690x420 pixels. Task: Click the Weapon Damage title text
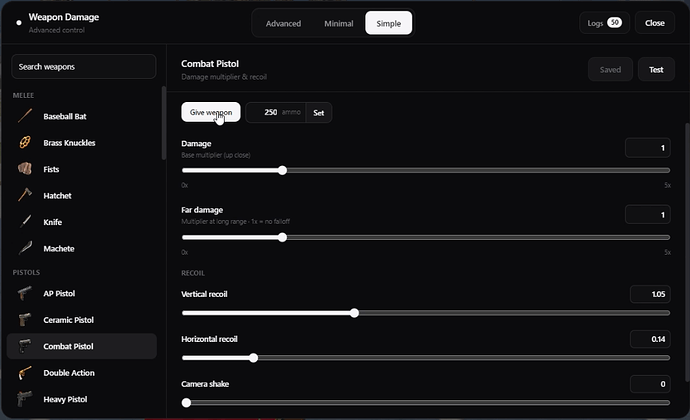tap(64, 17)
